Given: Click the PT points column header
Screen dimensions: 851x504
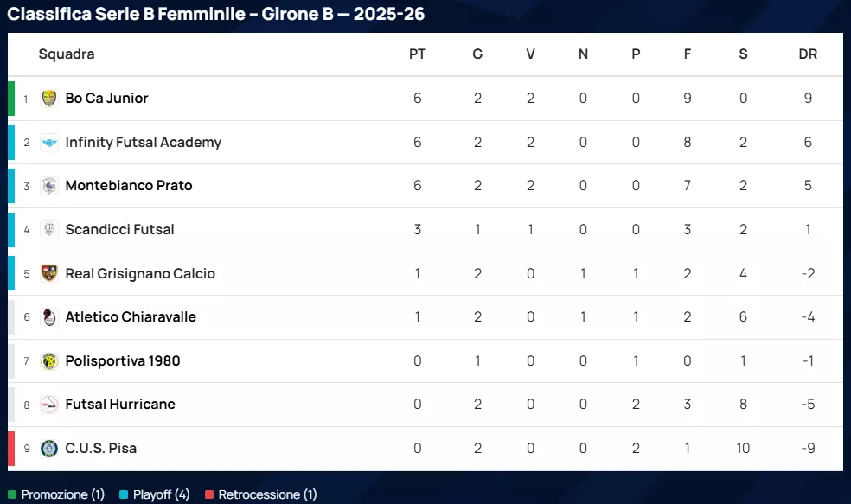Looking at the screenshot, I should pyautogui.click(x=418, y=54).
